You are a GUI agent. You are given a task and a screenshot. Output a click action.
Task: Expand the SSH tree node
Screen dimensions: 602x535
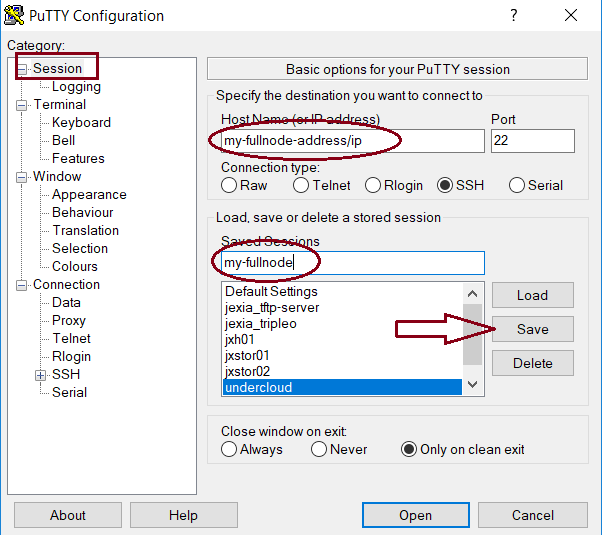pos(40,375)
